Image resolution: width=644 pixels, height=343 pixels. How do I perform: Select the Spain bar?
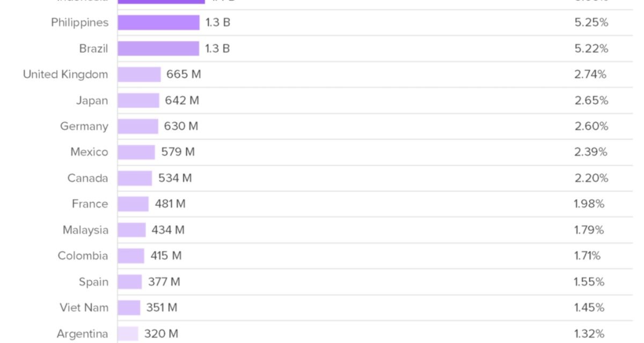coord(130,282)
